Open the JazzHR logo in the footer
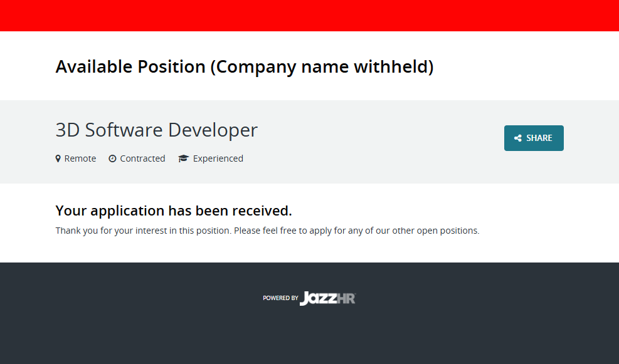Screen dimensions: 619x364 click(327, 298)
